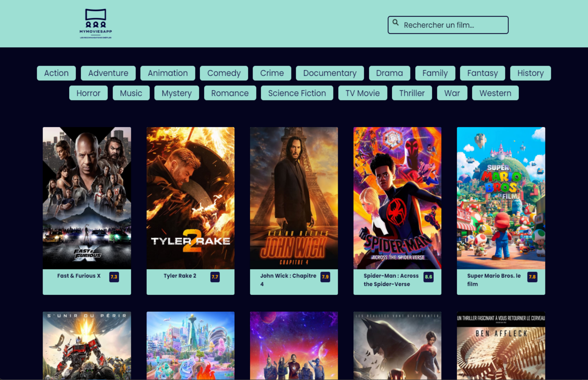Click the 7.9 rating badge

click(x=325, y=277)
